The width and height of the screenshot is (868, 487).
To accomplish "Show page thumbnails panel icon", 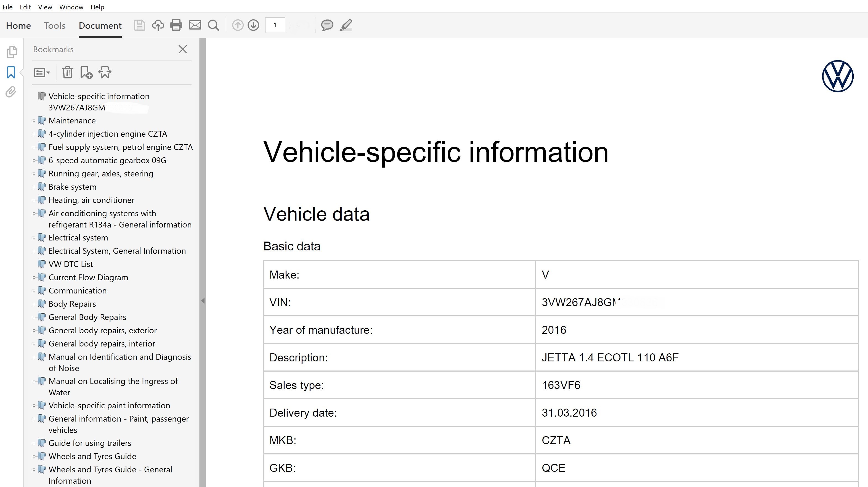I will [12, 52].
